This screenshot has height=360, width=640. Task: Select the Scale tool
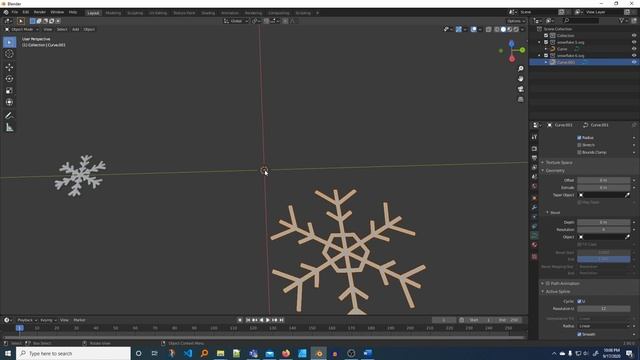[9, 91]
